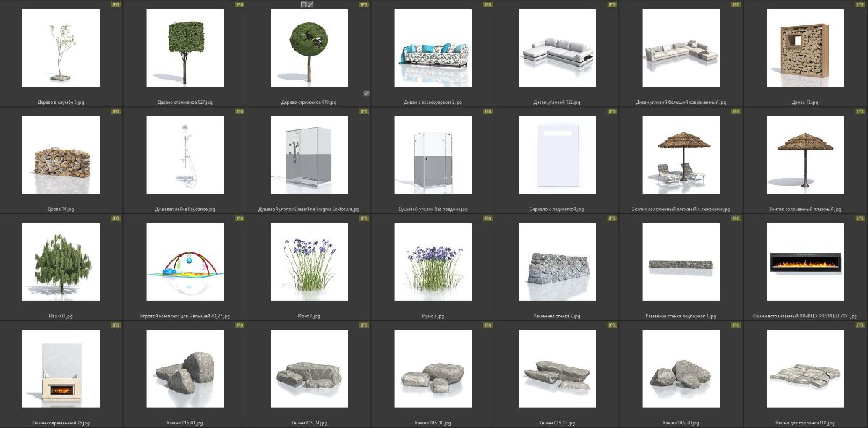The image size is (868, 428).
Task: Select the Камни 015_04 rocks thumbnail
Action: 310,369
